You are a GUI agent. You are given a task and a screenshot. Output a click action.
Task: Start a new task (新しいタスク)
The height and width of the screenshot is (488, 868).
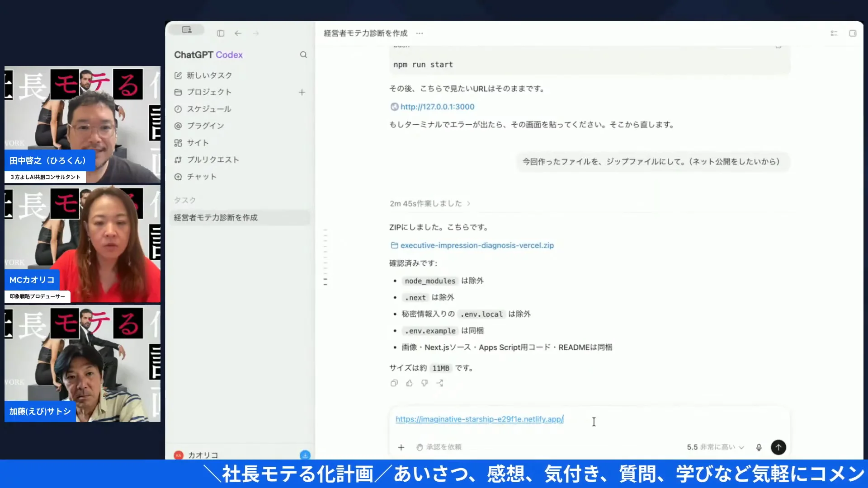click(203, 75)
